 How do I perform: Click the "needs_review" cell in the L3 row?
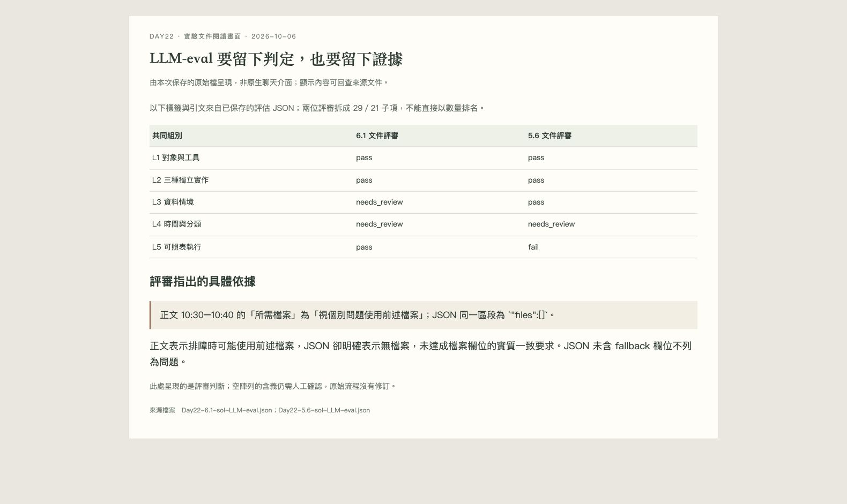tap(380, 202)
